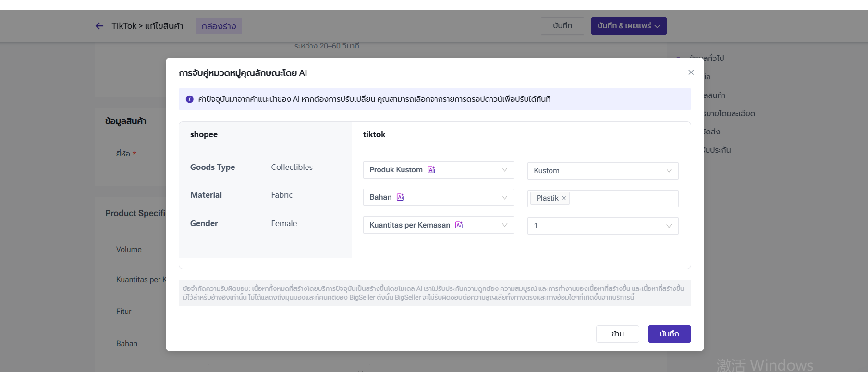Click the บันทึก button in top header
The height and width of the screenshot is (372, 868).
[x=562, y=26]
